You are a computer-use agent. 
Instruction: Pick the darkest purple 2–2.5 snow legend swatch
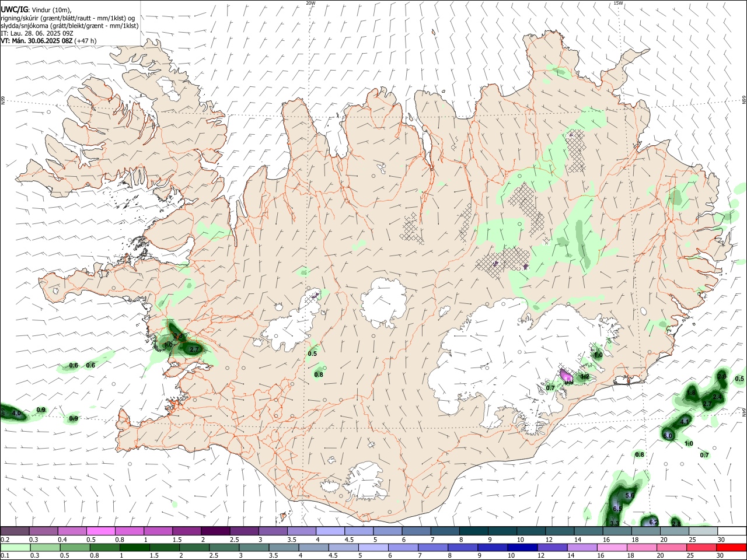pyautogui.click(x=215, y=531)
